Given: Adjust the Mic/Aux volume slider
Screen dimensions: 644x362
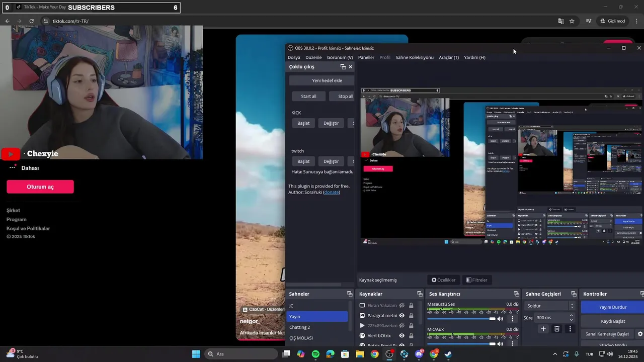Looking at the screenshot, I should coord(461,344).
